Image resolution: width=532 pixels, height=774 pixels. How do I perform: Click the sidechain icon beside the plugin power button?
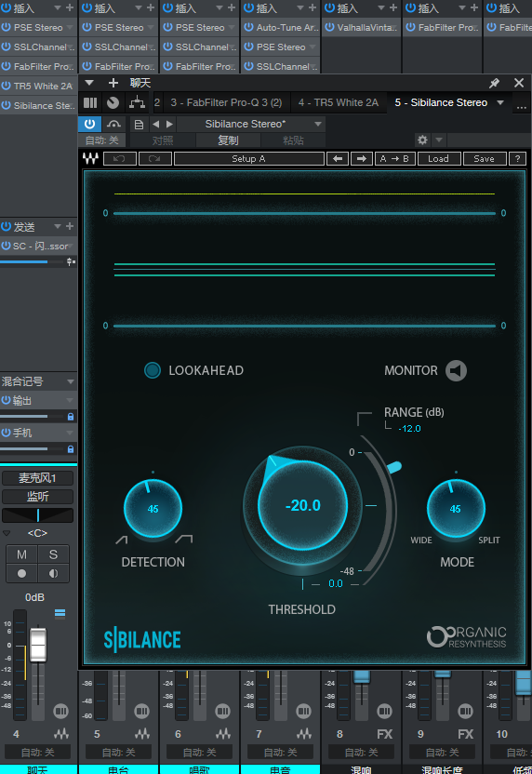point(114,124)
